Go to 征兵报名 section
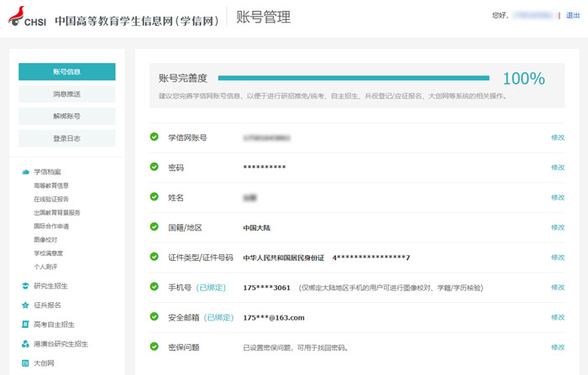 tap(47, 305)
